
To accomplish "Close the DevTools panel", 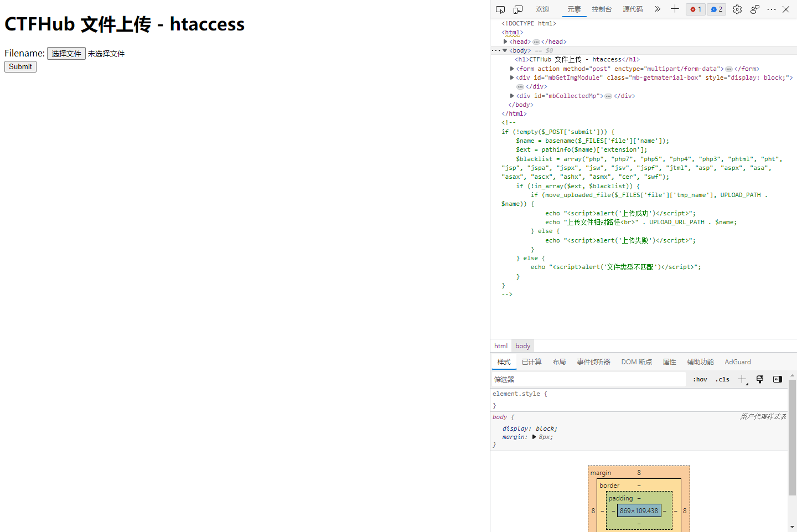I will pyautogui.click(x=786, y=9).
